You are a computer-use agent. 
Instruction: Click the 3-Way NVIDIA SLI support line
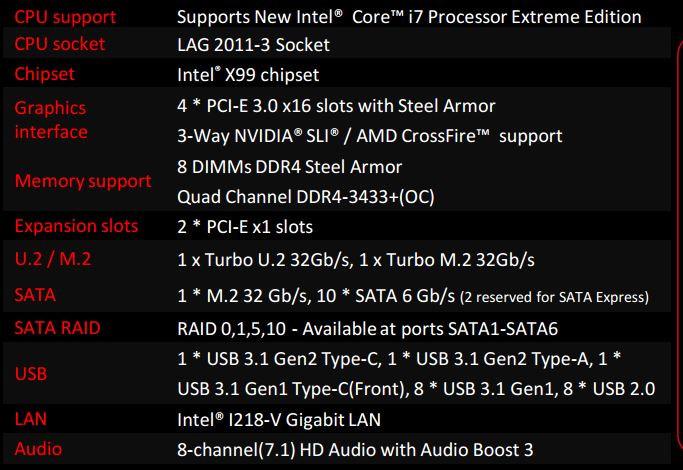tap(369, 135)
